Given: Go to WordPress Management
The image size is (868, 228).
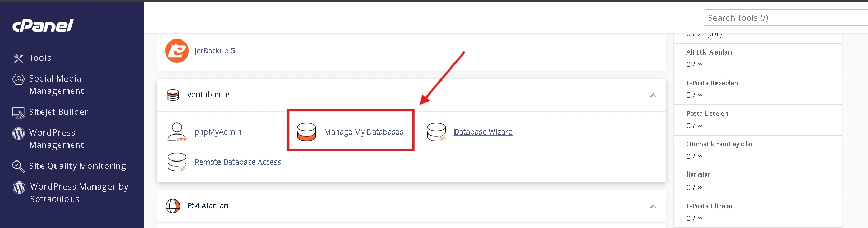Looking at the screenshot, I should (x=56, y=139).
